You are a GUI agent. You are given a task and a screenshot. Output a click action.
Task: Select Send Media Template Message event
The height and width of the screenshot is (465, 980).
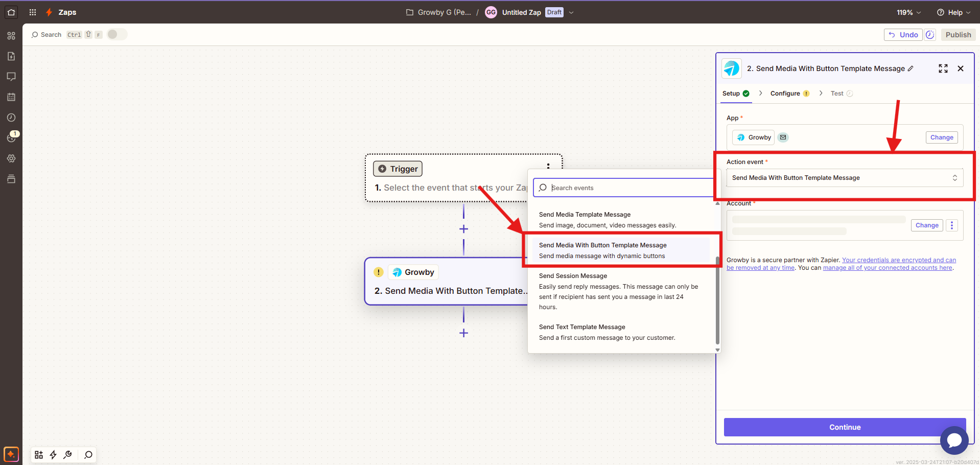click(x=621, y=220)
